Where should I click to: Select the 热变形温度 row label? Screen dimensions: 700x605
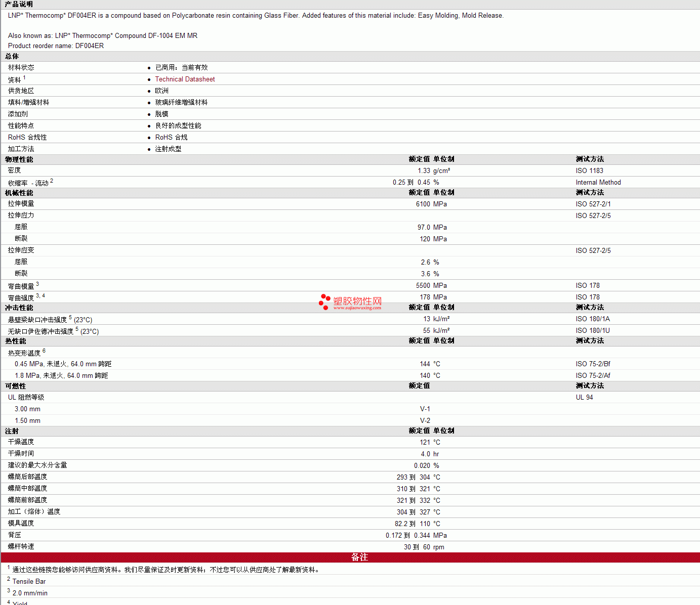click(24, 353)
